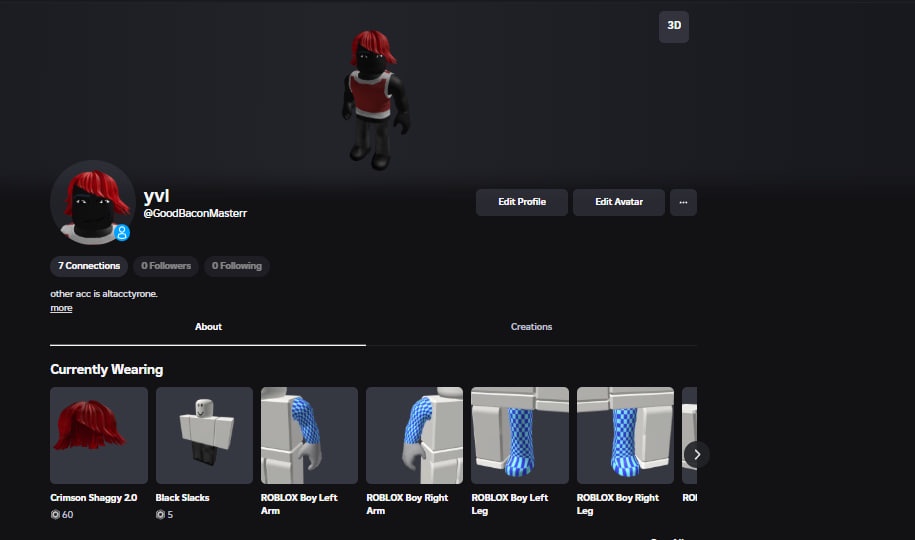Open the Crimson Shaggy 2.0 hair thumbnail

click(x=99, y=435)
